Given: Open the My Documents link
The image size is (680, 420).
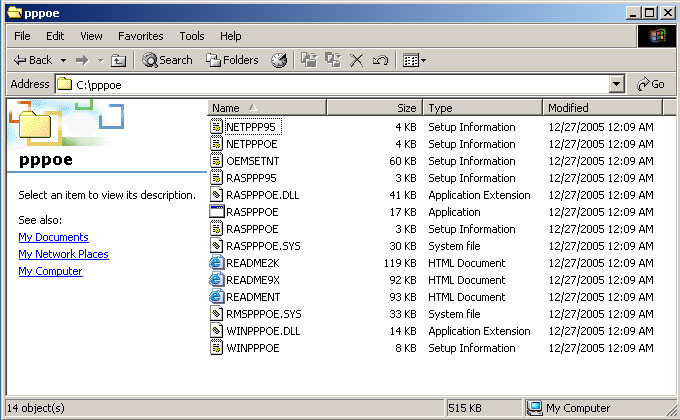Looking at the screenshot, I should click(x=53, y=237).
